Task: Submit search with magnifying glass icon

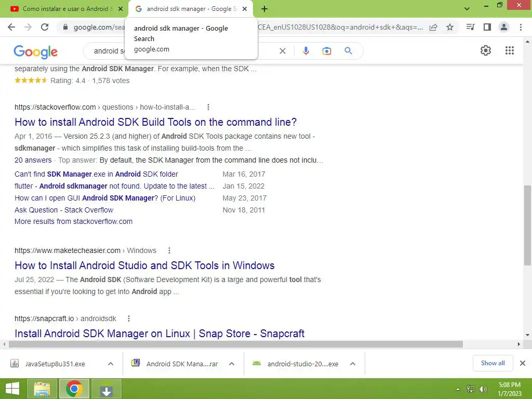Action: [x=348, y=51]
